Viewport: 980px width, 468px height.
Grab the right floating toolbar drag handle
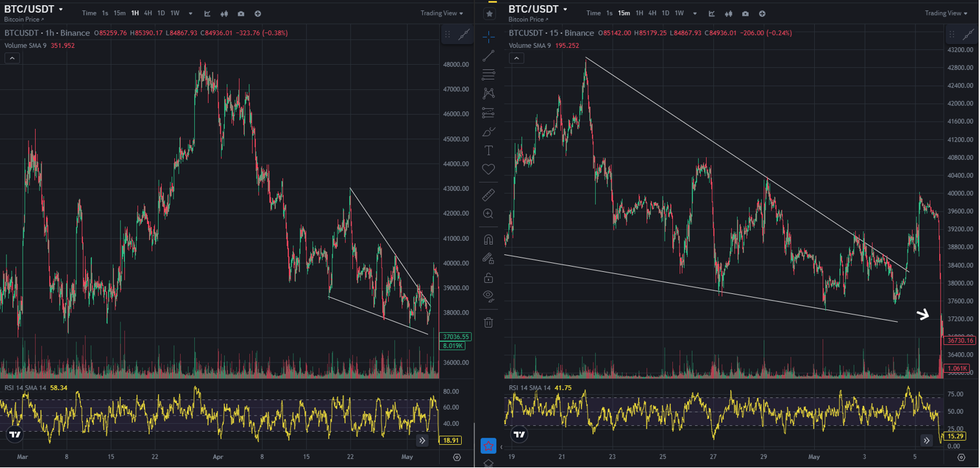pyautogui.click(x=952, y=34)
